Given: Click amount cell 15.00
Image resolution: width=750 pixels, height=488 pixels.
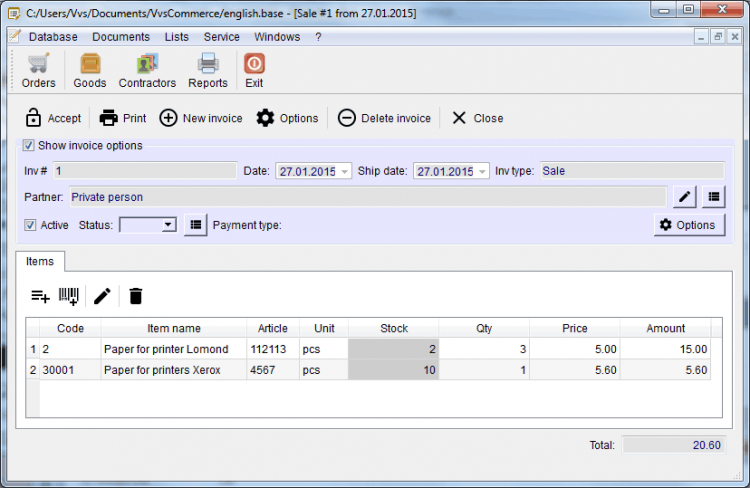Looking at the screenshot, I should point(665,349).
